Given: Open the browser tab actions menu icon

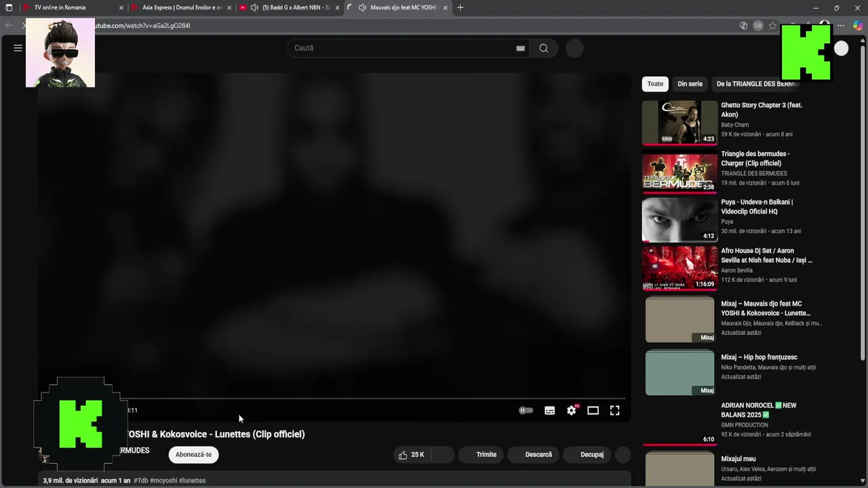Looking at the screenshot, I should tap(9, 7).
